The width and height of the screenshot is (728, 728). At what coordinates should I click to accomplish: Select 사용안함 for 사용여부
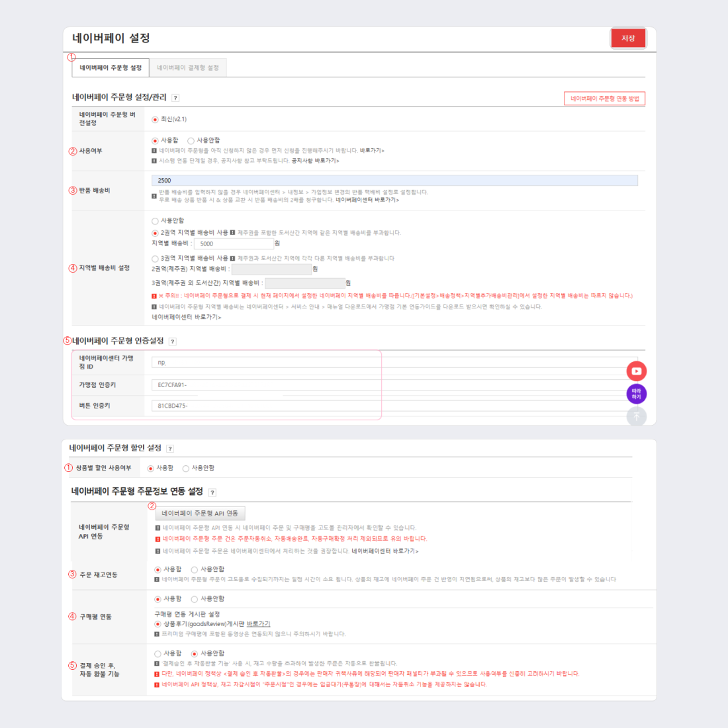tap(191, 141)
